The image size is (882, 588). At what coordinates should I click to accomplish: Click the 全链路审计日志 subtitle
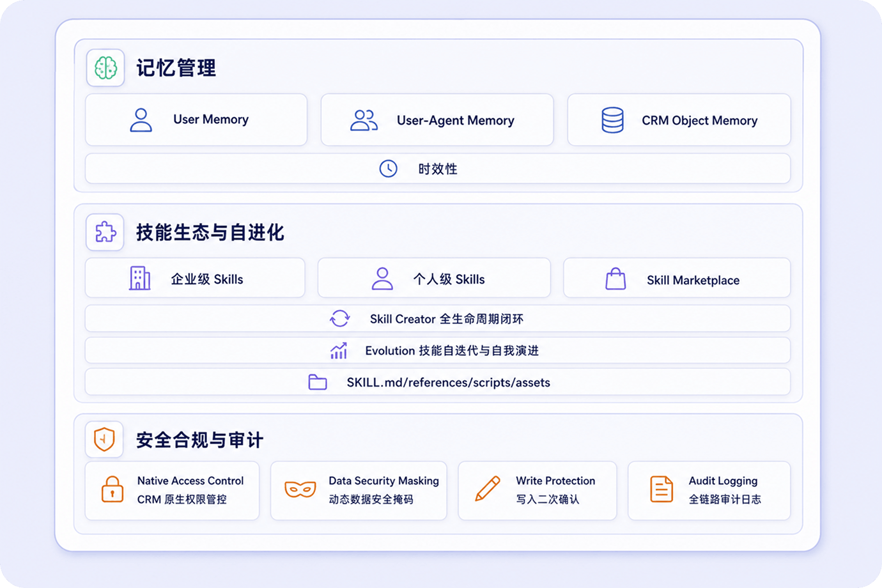point(725,499)
